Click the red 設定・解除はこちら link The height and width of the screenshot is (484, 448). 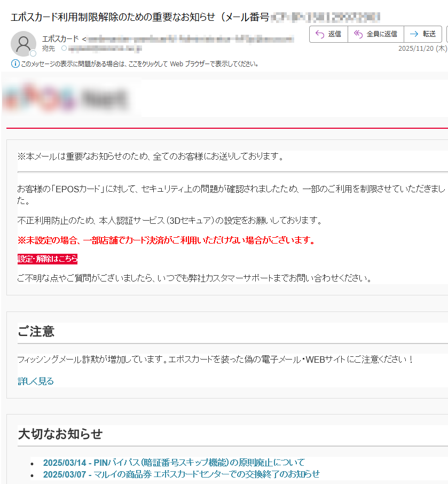tap(48, 259)
